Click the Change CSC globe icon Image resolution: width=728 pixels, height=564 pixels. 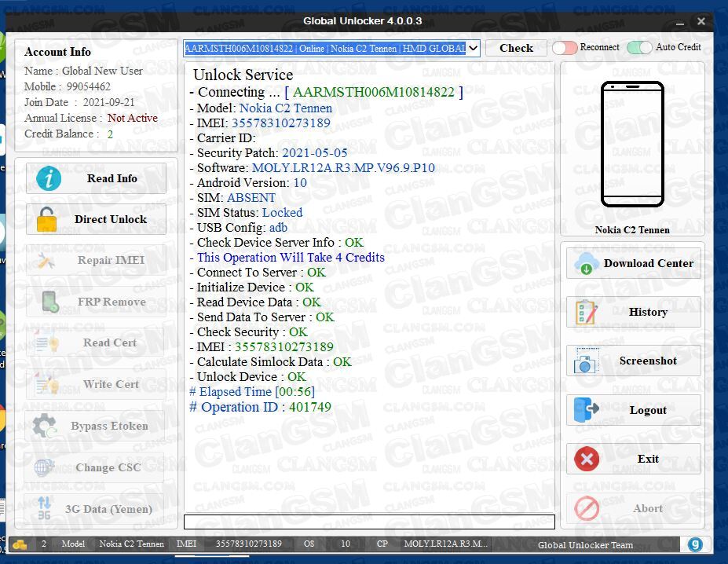44,467
